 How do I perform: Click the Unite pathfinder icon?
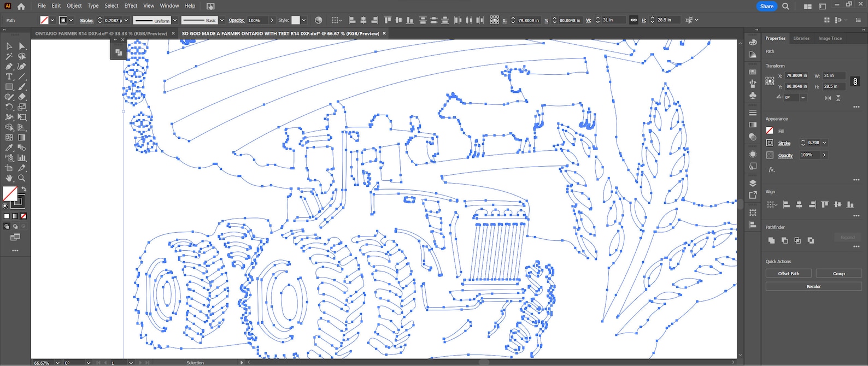[771, 240]
